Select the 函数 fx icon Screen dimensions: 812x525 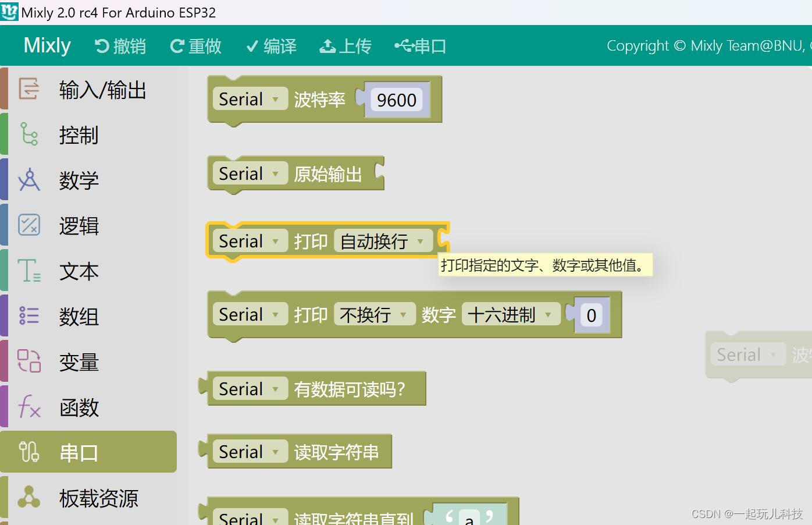(x=29, y=406)
